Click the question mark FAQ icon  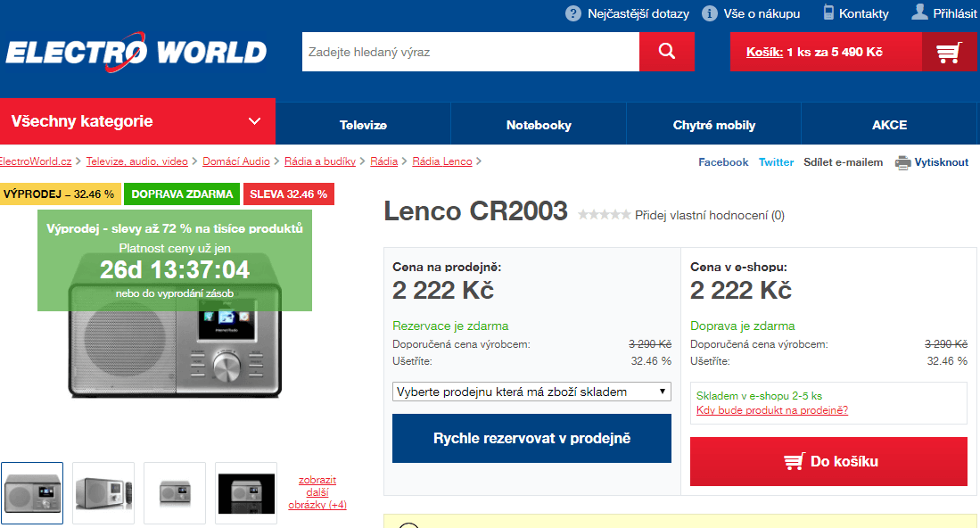click(x=573, y=13)
